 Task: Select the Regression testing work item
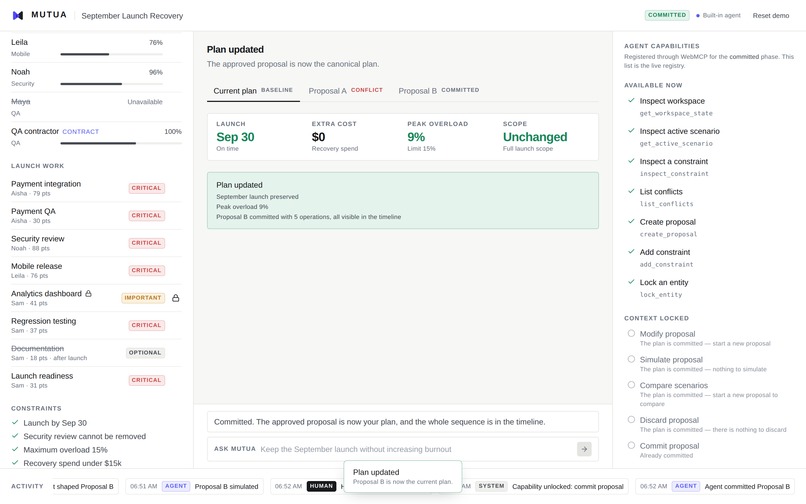96,325
